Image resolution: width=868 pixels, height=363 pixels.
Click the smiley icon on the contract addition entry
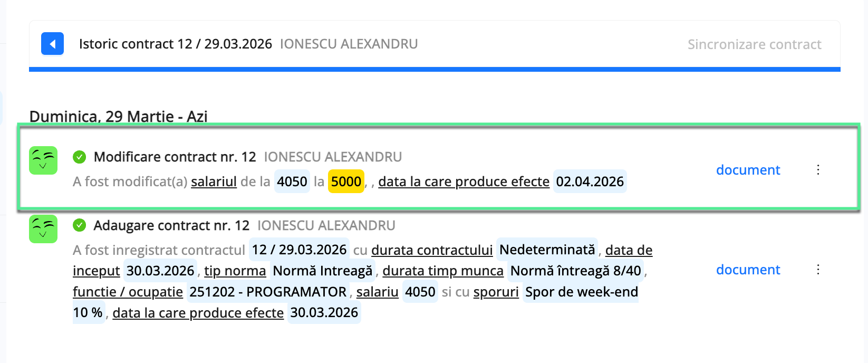tap(43, 229)
